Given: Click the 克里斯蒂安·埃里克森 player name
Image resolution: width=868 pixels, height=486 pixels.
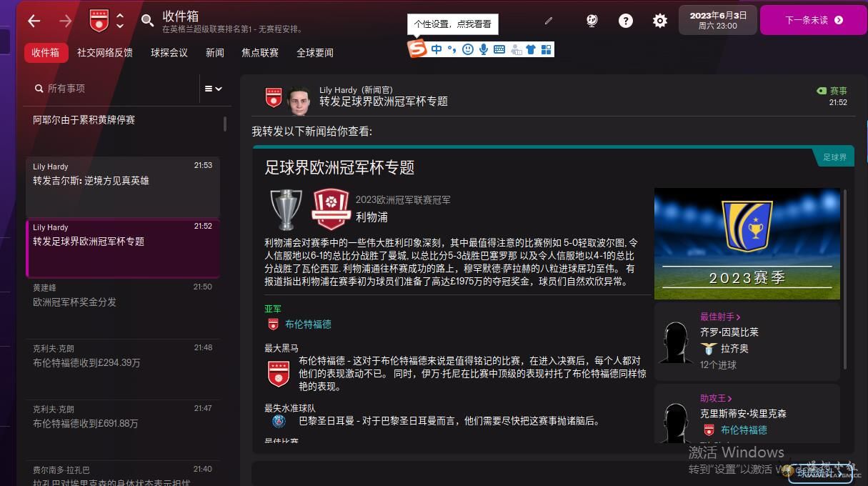Looking at the screenshot, I should point(743,413).
